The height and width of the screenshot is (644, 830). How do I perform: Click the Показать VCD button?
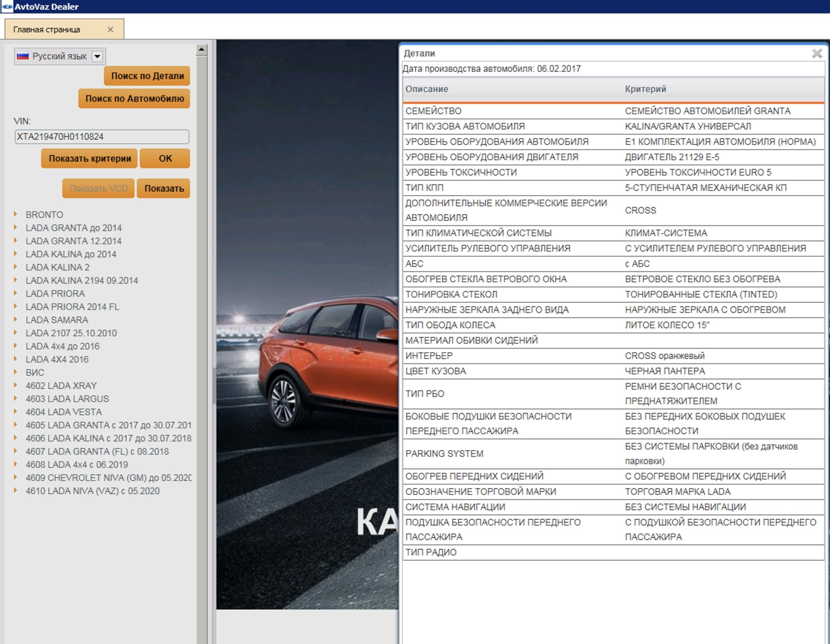(99, 188)
